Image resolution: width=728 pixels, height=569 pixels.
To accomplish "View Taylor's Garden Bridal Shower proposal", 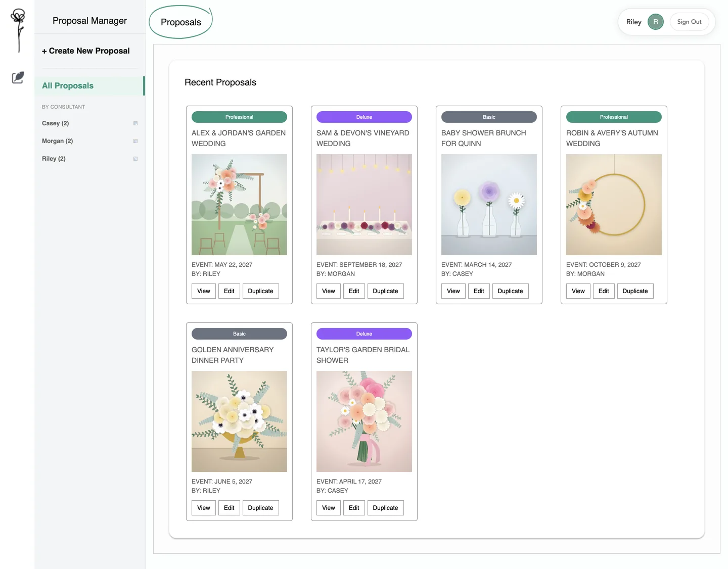I will pyautogui.click(x=329, y=508).
